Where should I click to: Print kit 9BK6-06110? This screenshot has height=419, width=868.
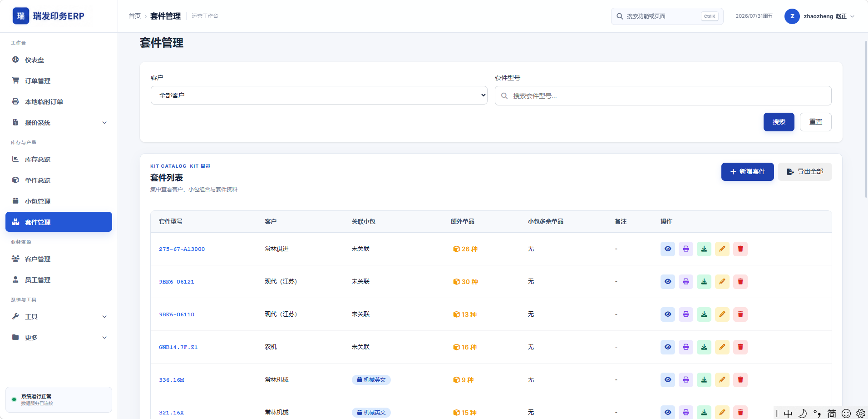[686, 314]
